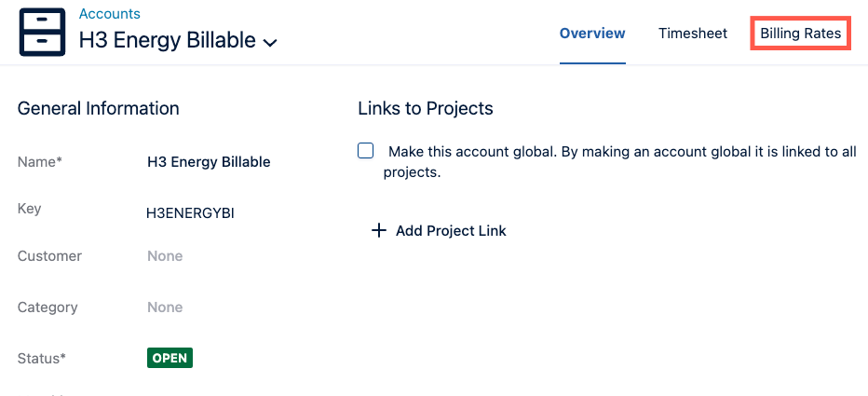
Task: Click the Customer field label
Action: [x=49, y=256]
